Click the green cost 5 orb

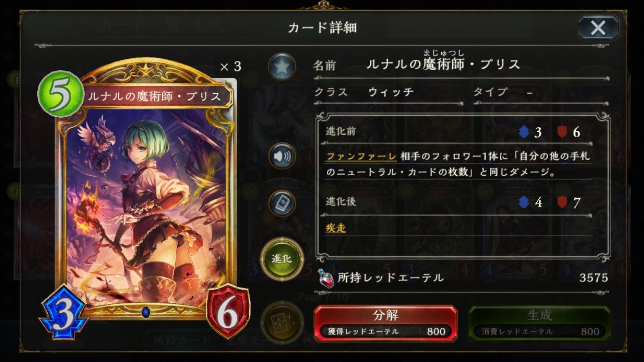[x=61, y=93]
